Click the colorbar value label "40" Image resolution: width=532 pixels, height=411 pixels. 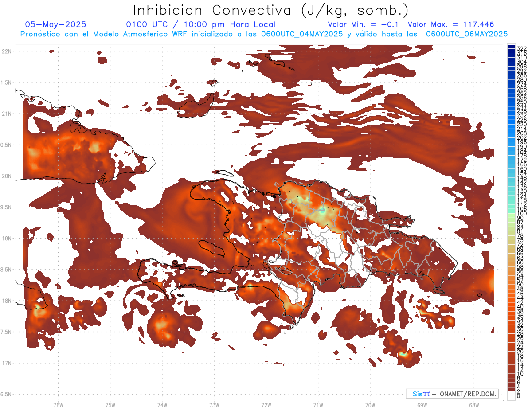click(520, 307)
